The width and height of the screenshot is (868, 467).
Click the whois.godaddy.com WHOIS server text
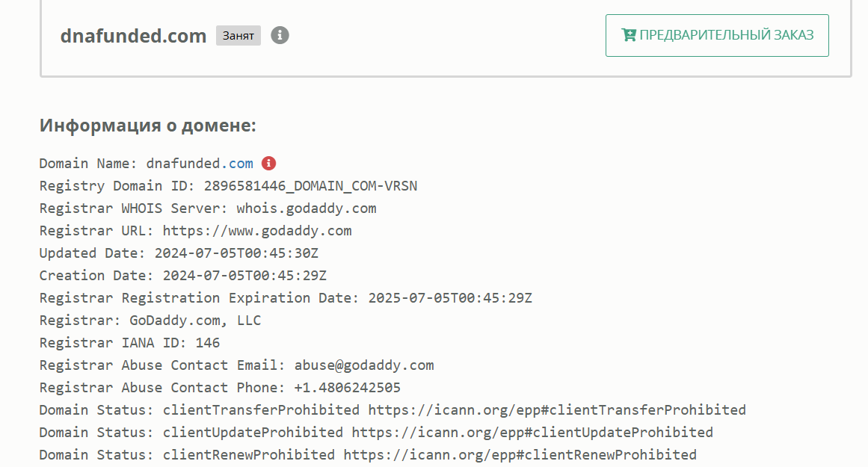[x=306, y=208]
